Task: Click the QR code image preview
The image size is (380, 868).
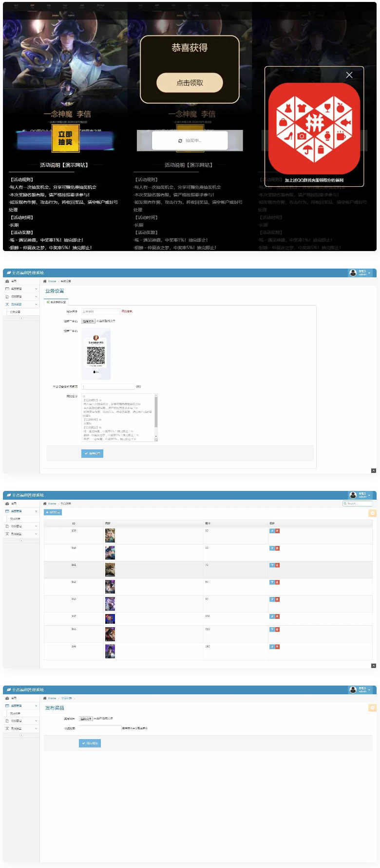Action: [x=96, y=354]
